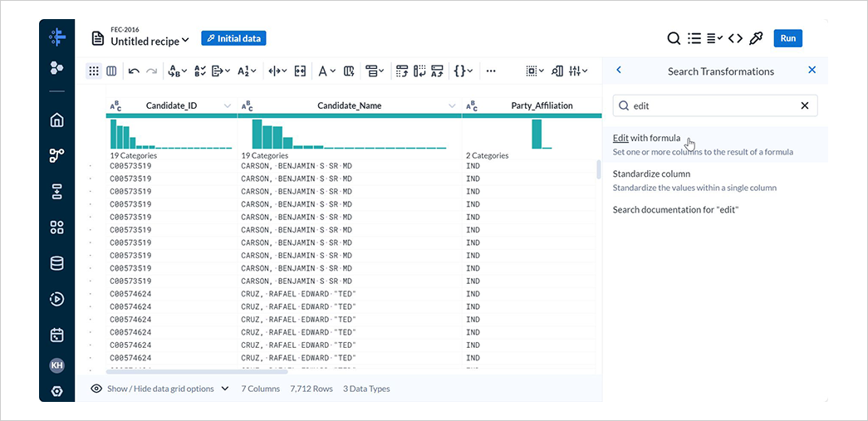The image size is (868, 421).
Task: Open the format text A dropdown
Action: click(x=326, y=71)
